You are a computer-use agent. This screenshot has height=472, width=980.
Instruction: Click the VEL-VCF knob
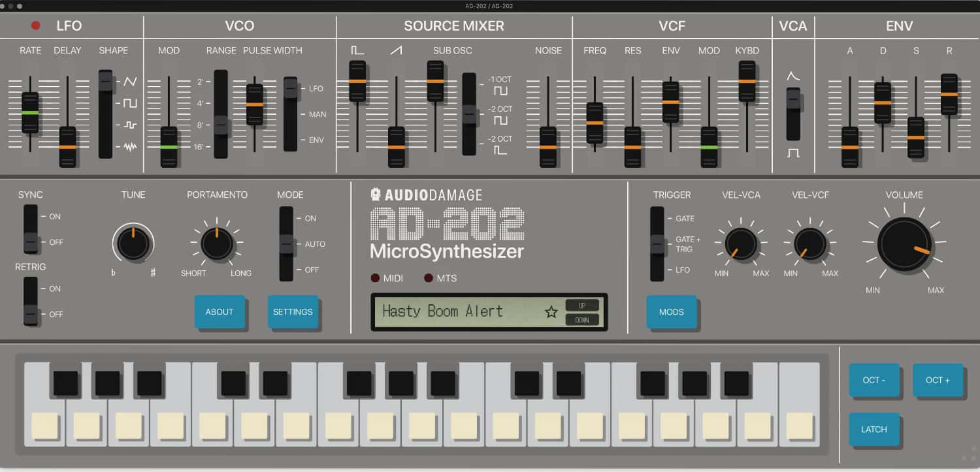click(x=810, y=243)
